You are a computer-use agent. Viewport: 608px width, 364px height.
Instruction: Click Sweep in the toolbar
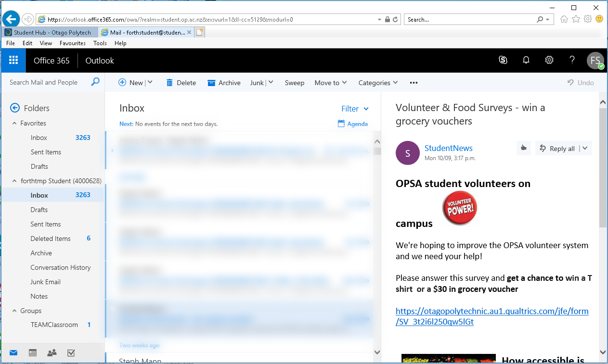pos(295,83)
